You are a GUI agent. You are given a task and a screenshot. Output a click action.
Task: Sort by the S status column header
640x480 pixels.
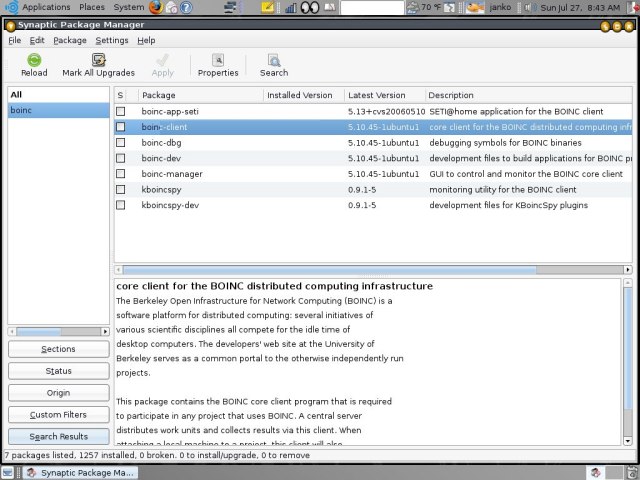(120, 95)
